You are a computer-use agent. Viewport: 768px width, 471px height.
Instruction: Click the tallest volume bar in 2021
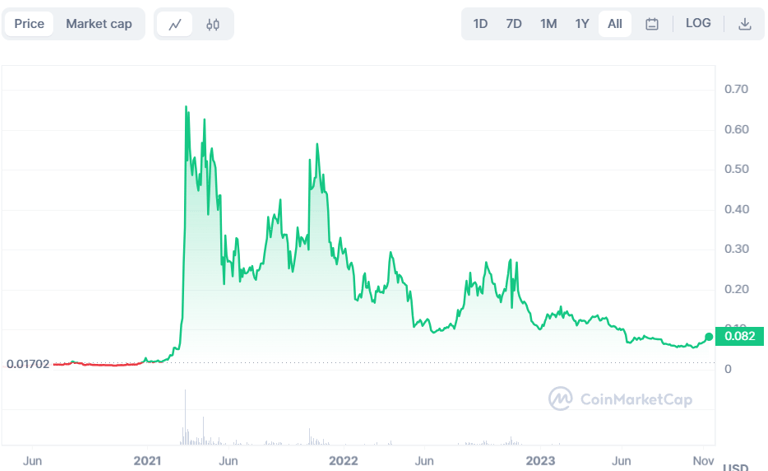pyautogui.click(x=186, y=418)
